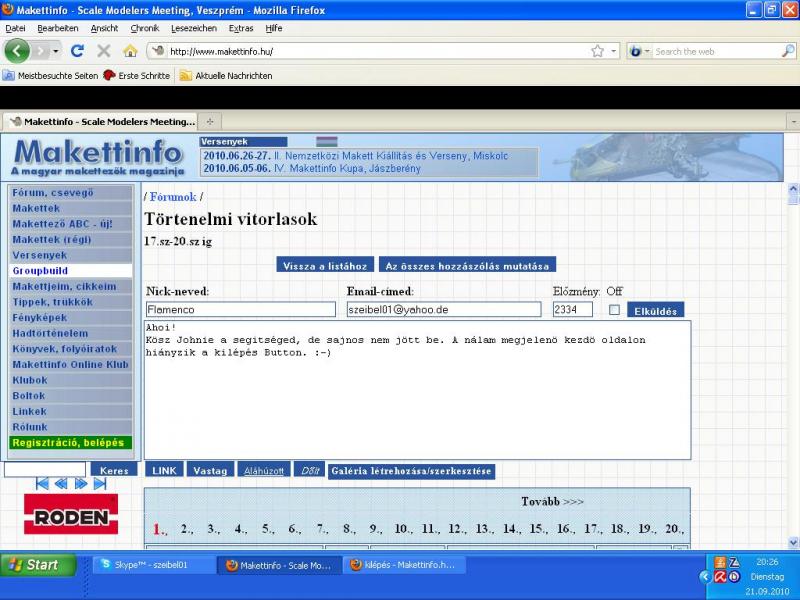Open a new tab with the plus icon
Image resolution: width=800 pixels, height=600 pixels.
[210, 121]
